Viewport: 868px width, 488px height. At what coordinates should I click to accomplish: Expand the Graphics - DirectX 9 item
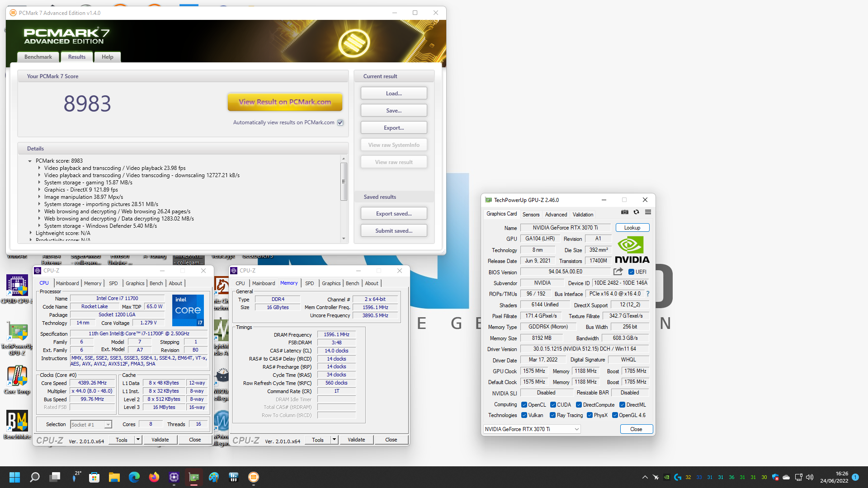(x=39, y=190)
